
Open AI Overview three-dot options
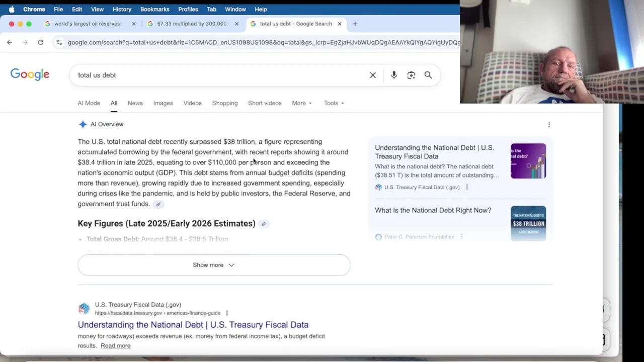coord(549,125)
